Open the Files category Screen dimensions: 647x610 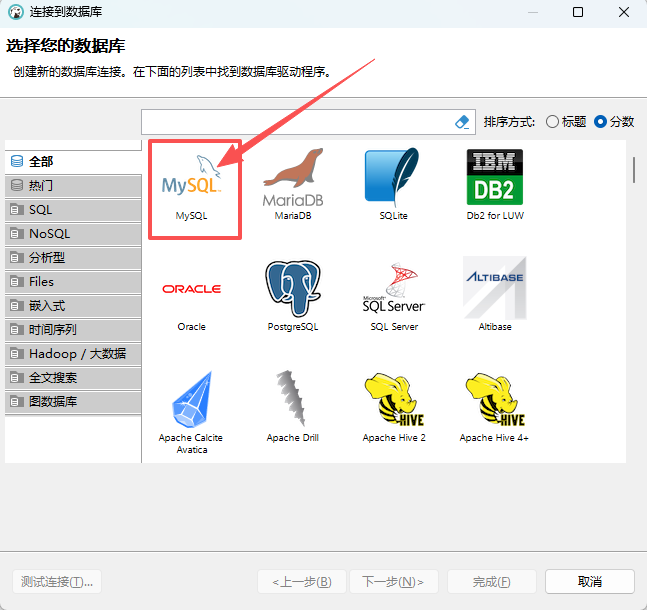(x=73, y=281)
